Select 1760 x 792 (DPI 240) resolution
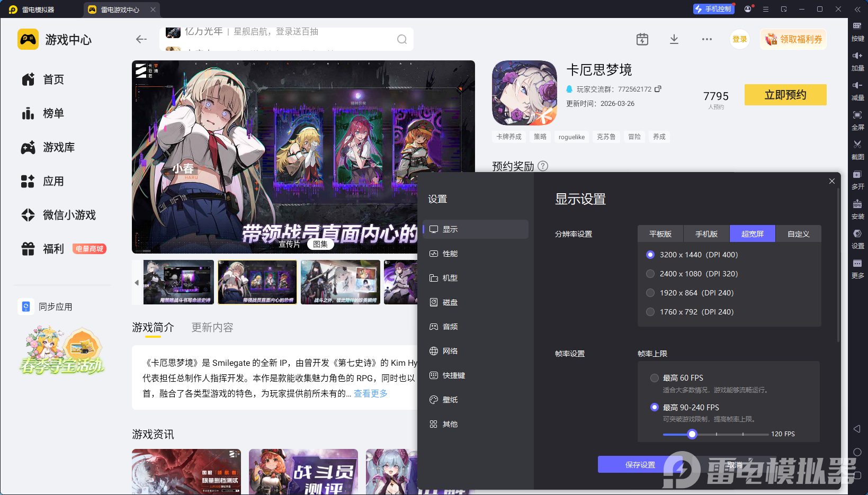This screenshot has height=495, width=868. (691, 312)
